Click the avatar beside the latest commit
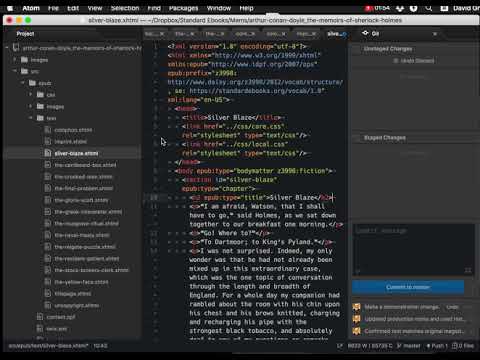 (356, 307)
